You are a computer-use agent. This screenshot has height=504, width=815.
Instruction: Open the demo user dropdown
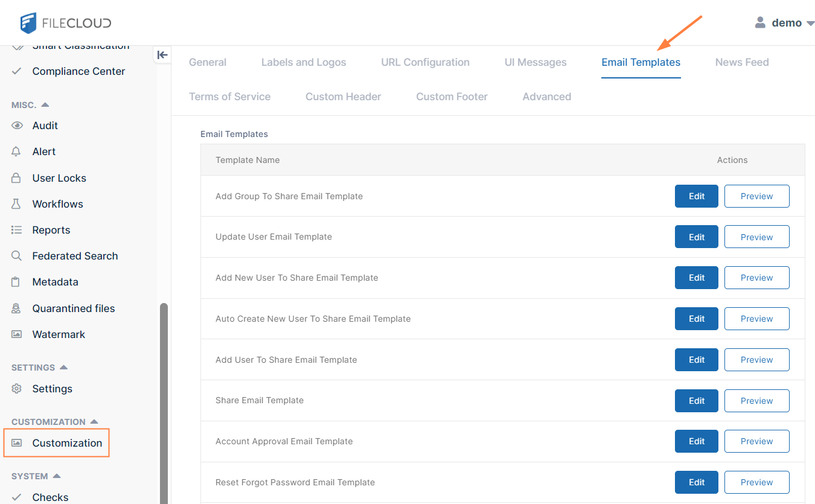coord(785,23)
